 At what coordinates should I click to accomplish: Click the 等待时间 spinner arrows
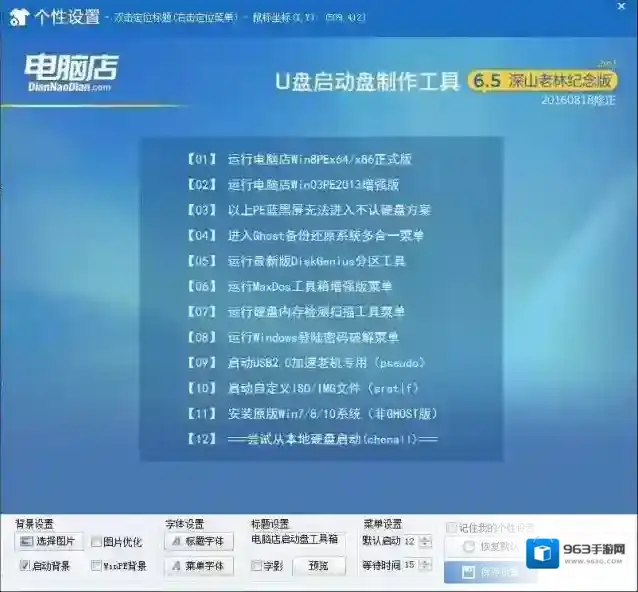click(x=425, y=566)
